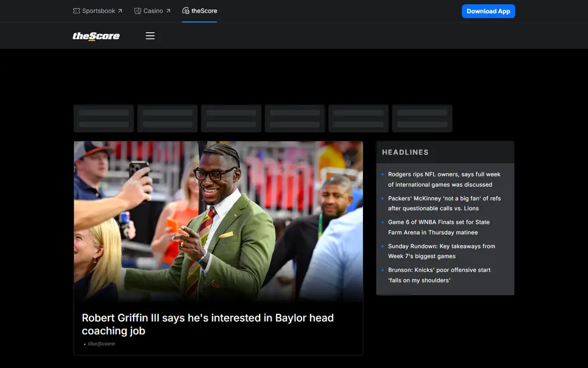Viewport: 588px width, 368px height.
Task: Select theScore tab label
Action: 204,11
